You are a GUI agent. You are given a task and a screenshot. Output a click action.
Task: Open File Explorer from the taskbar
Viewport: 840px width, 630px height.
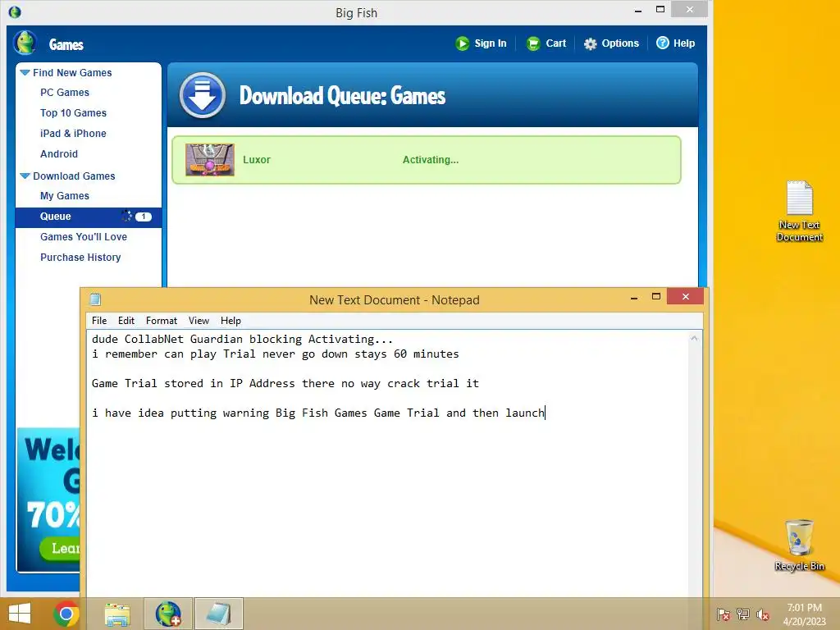coord(117,614)
